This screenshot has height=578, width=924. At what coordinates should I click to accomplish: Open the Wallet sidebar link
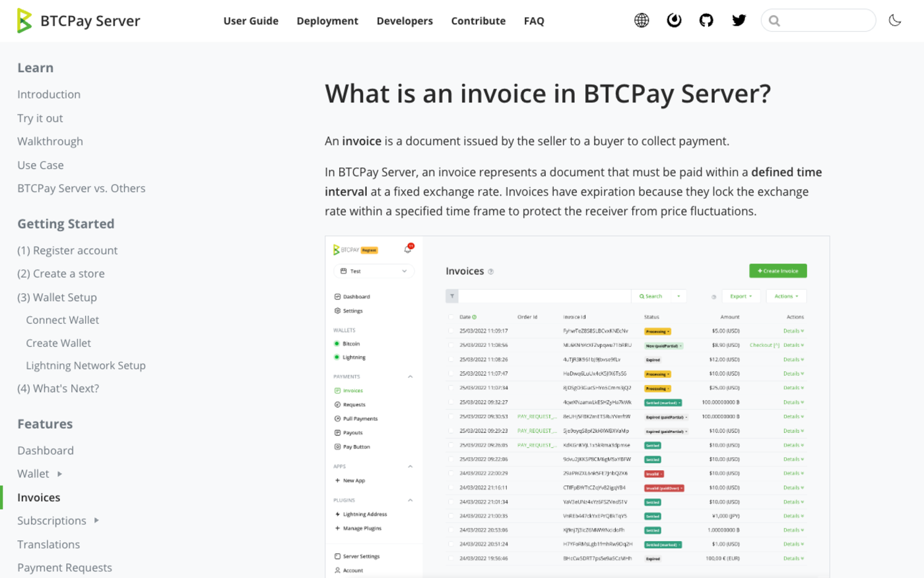click(x=33, y=474)
